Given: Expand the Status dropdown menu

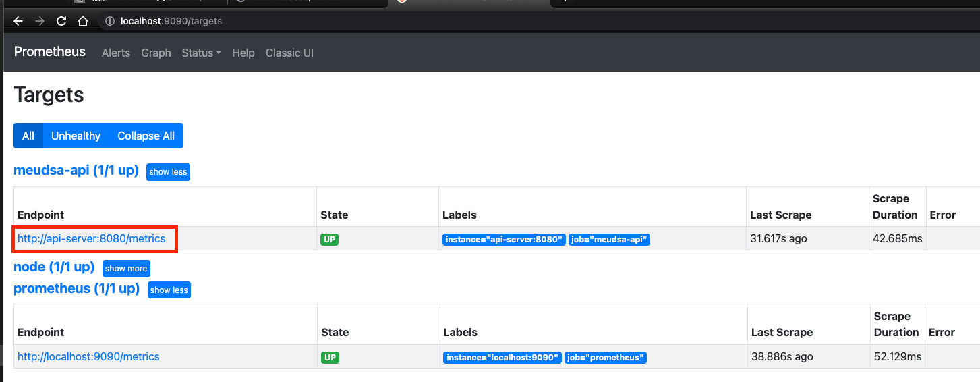Looking at the screenshot, I should pyautogui.click(x=201, y=53).
